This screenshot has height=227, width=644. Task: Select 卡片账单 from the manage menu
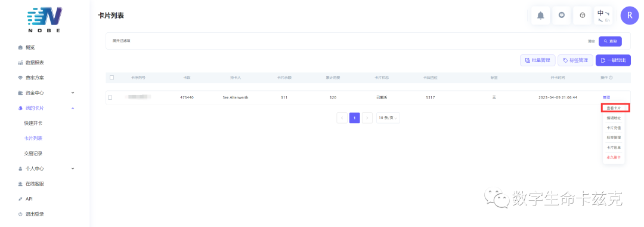click(613, 147)
